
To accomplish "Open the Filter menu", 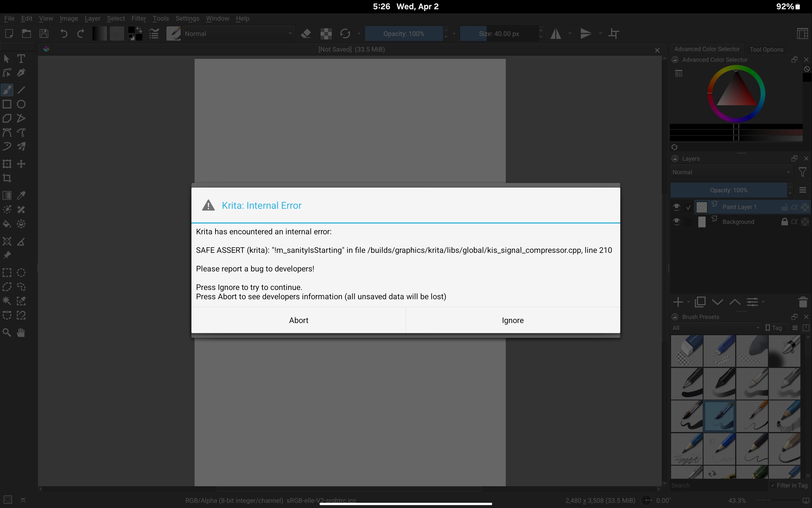I will (139, 19).
